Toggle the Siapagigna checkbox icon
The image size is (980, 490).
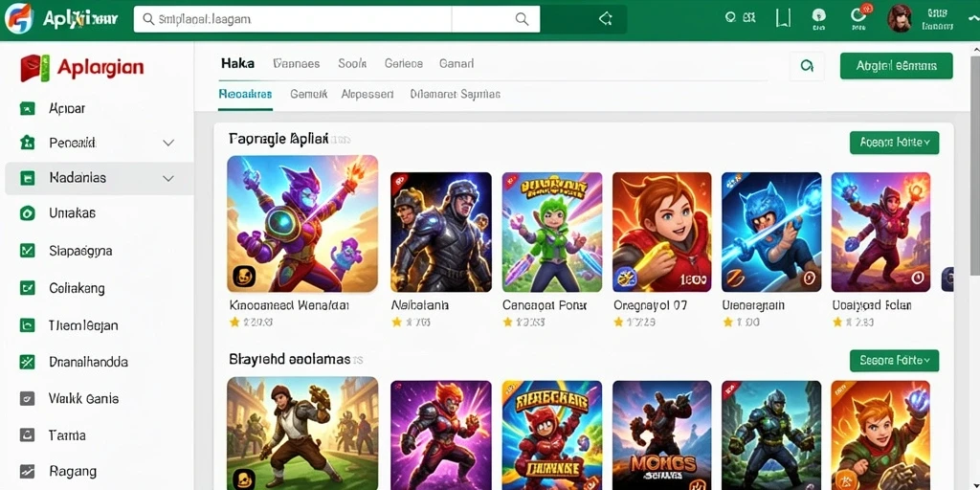click(27, 251)
